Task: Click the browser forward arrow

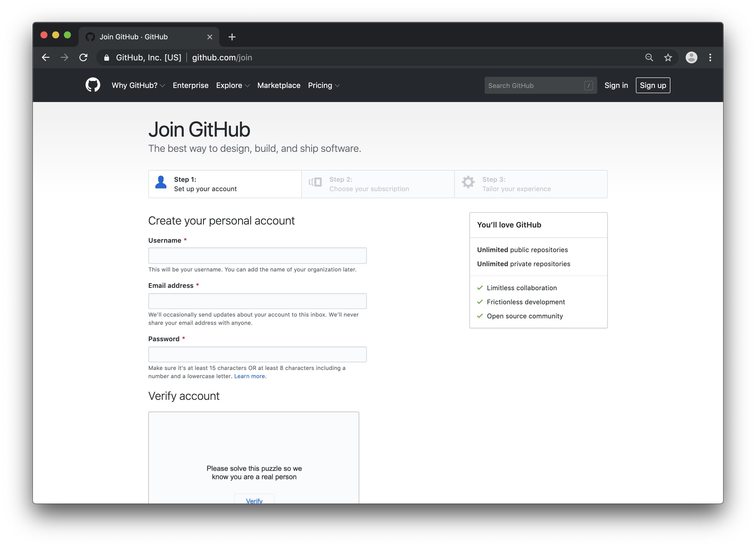Action: 64,57
